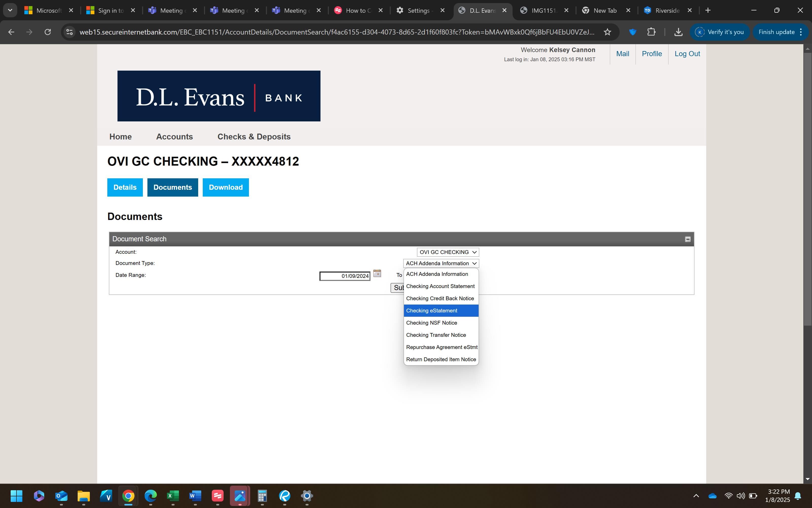The width and height of the screenshot is (812, 508).
Task: Open the Calculator app on the taskbar
Action: 262,496
